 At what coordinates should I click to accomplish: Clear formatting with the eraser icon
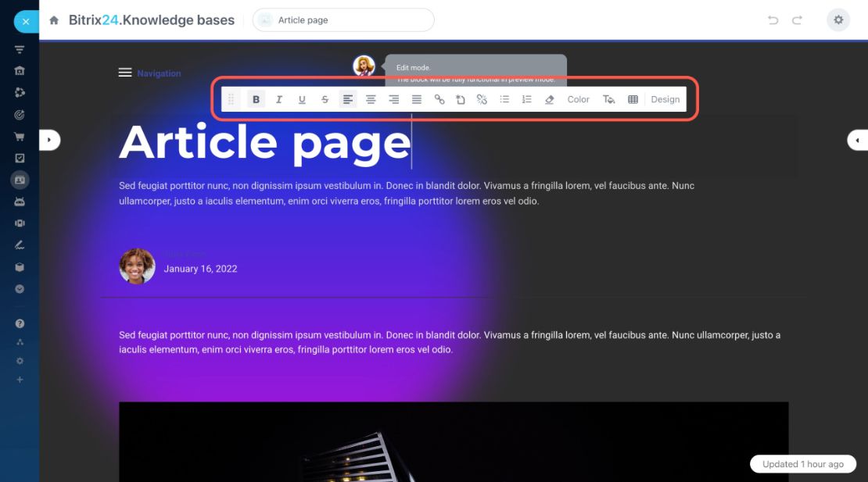point(549,99)
